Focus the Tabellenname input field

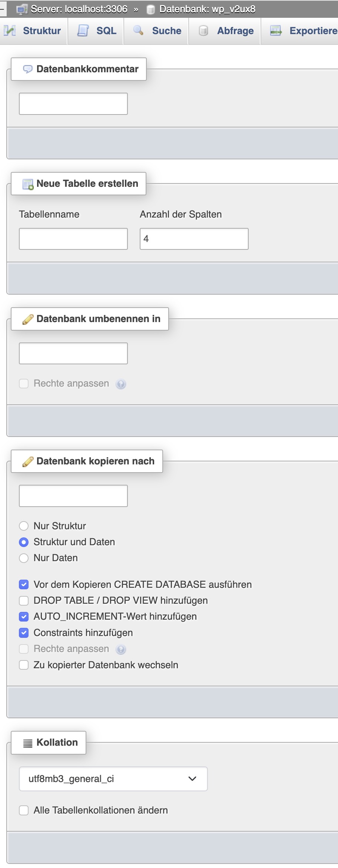pos(73,239)
